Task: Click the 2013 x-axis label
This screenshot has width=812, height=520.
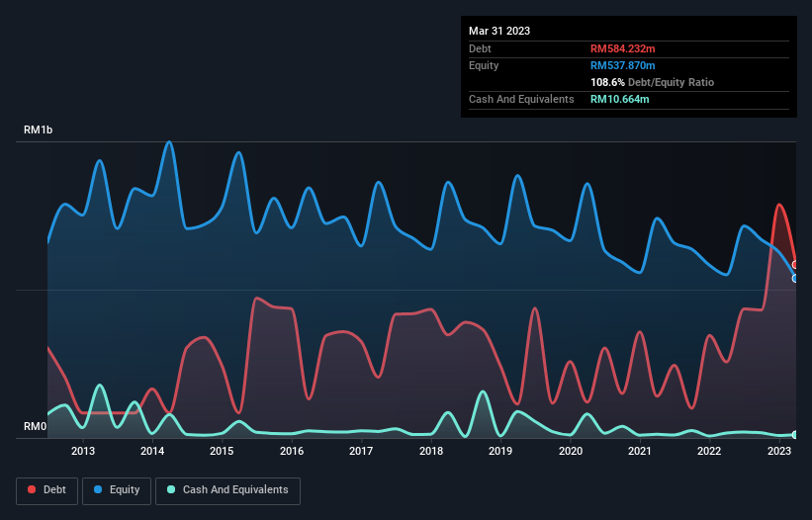Action: click(83, 451)
